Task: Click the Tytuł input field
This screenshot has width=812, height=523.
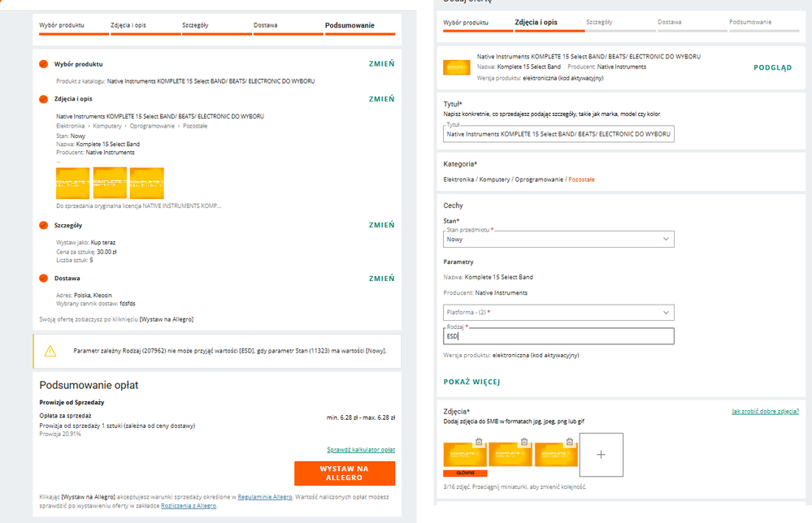Action: [558, 134]
